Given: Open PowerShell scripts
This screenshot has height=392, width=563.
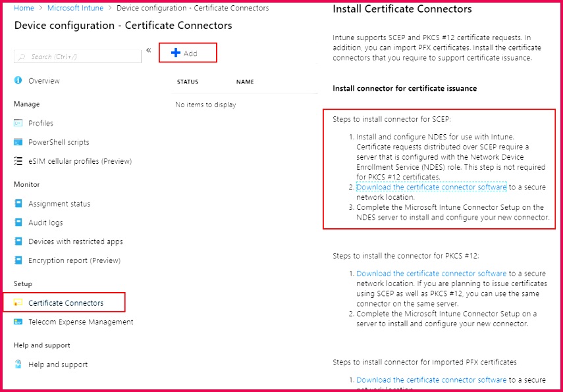Looking at the screenshot, I should 59,142.
